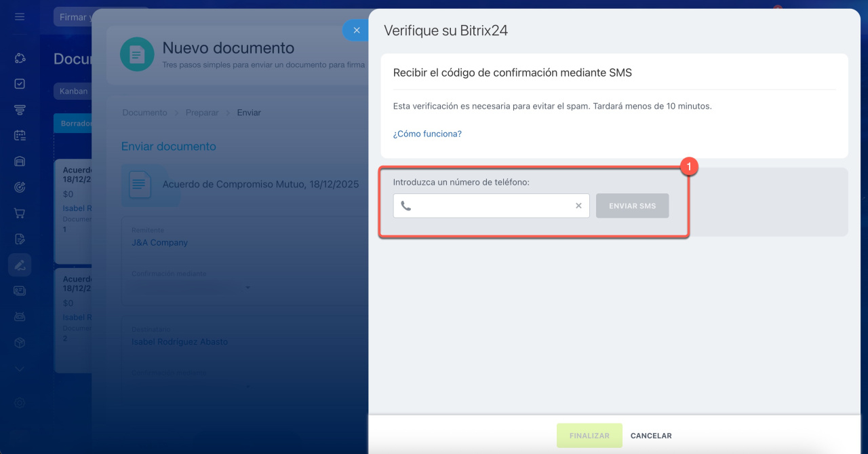Go to Preparar breadcrumb step
868x454 pixels.
(202, 113)
